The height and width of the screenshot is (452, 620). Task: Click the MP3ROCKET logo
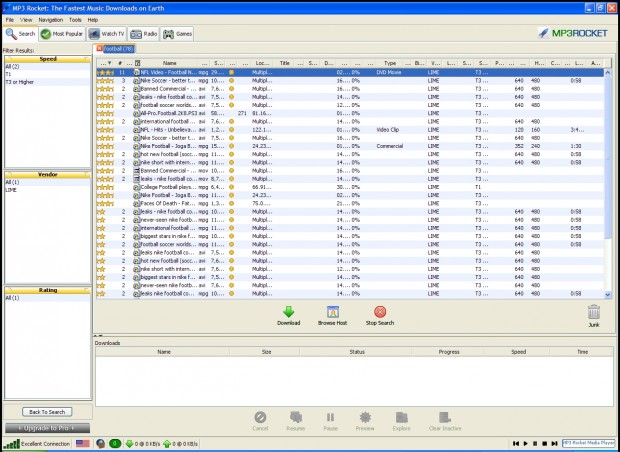pos(573,33)
